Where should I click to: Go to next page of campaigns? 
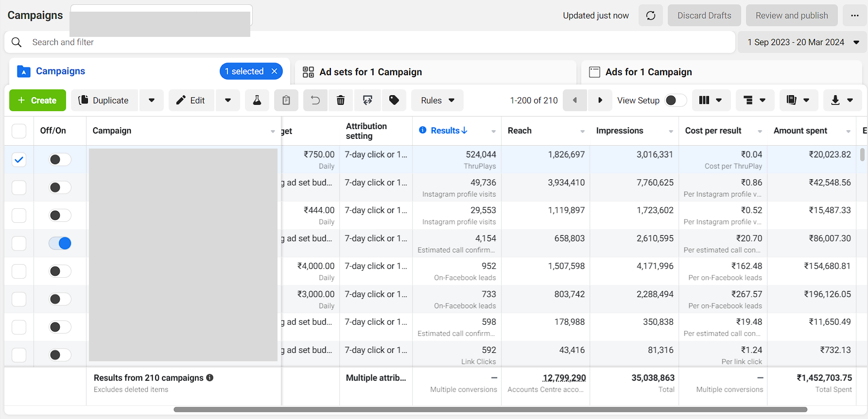tap(600, 101)
